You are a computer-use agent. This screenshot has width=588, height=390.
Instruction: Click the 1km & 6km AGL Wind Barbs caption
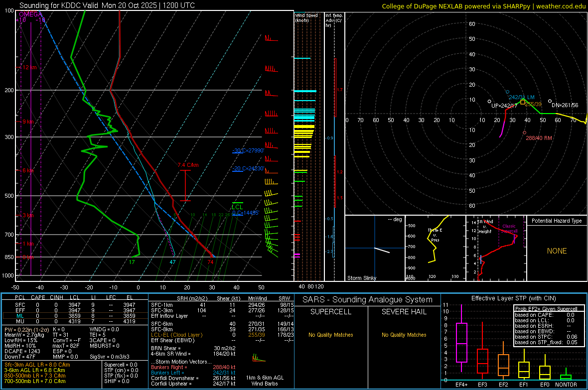tap(265, 381)
